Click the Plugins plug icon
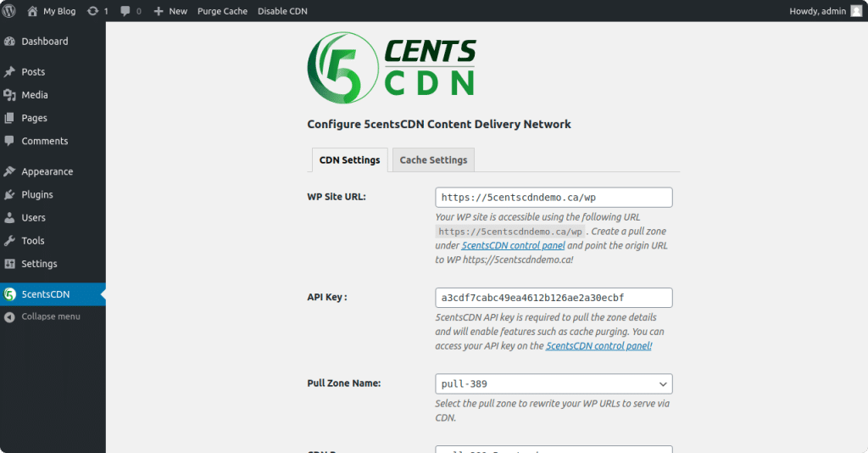The image size is (868, 453). (x=9, y=195)
